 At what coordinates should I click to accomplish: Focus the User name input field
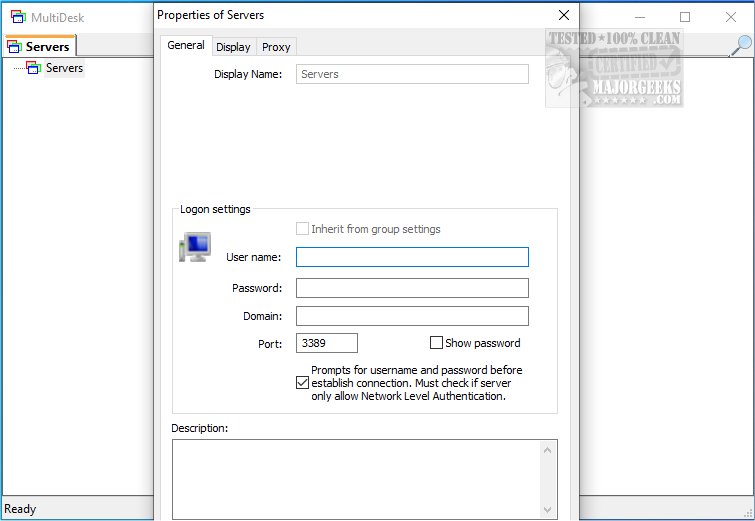412,257
